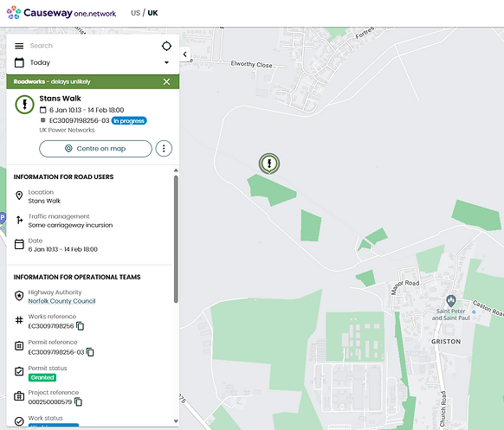The image size is (504, 430).
Task: Click the INFORMATION FOR OPERATIONAL TEAMS heading
Action: tap(77, 277)
